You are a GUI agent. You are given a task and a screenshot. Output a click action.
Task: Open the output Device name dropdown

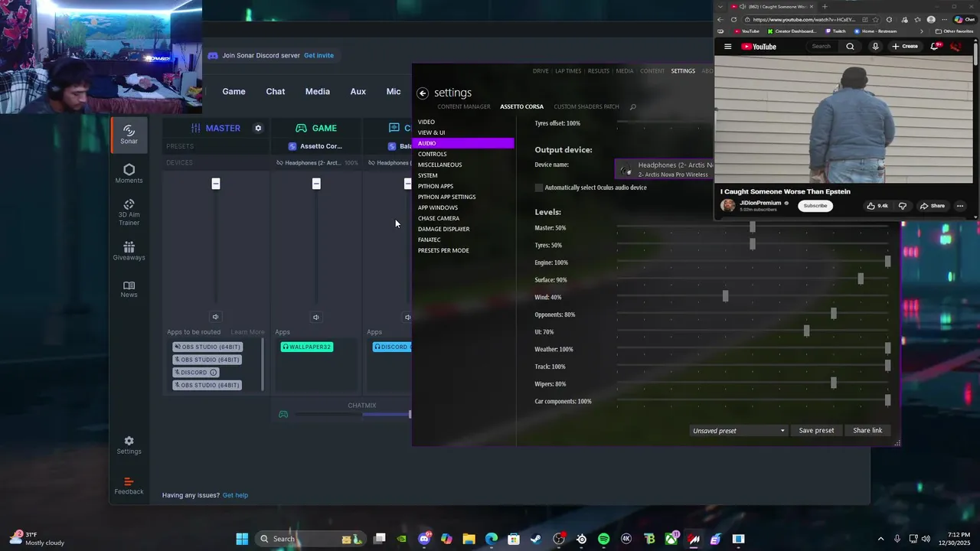point(665,169)
